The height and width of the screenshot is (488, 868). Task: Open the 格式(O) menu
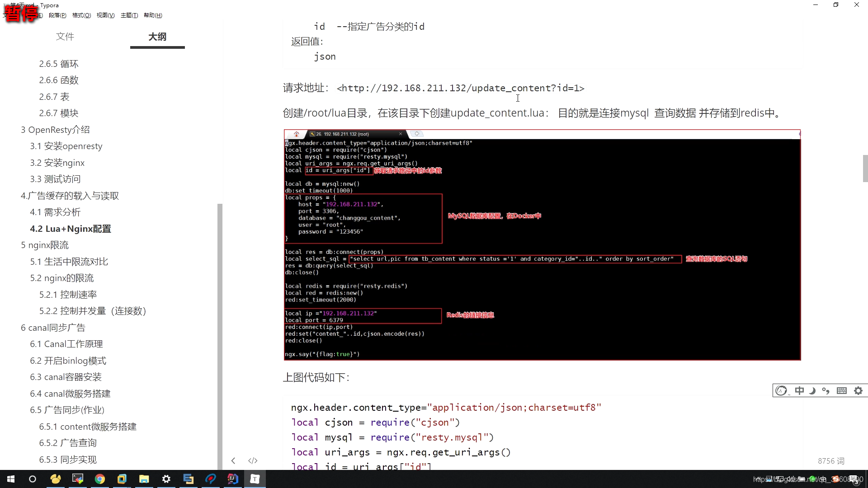(81, 15)
